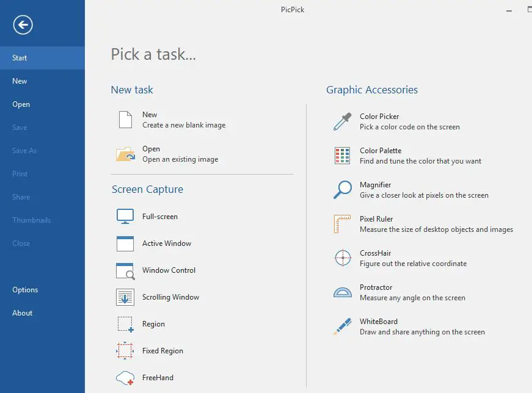Click the back arrow circle icon

(x=23, y=25)
